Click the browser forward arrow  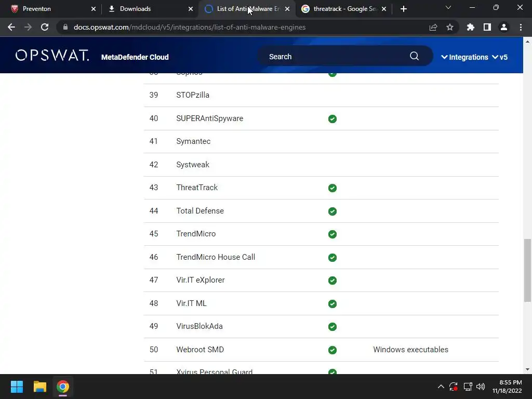[x=28, y=27]
